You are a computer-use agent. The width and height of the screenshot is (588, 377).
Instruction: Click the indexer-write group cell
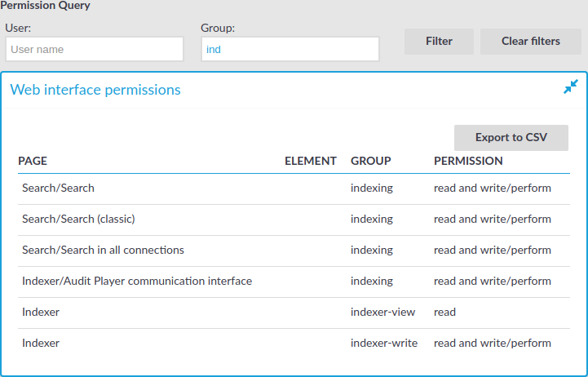[x=384, y=344]
